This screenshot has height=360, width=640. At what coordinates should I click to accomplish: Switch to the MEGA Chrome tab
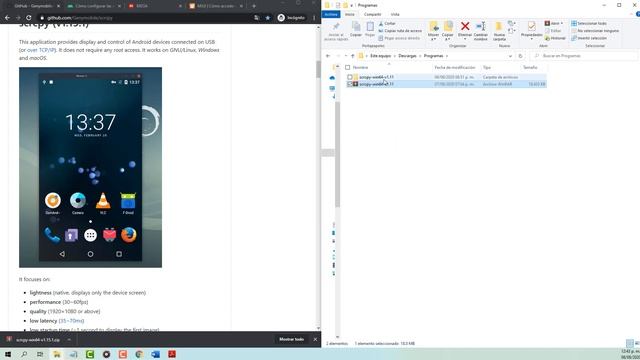154,6
